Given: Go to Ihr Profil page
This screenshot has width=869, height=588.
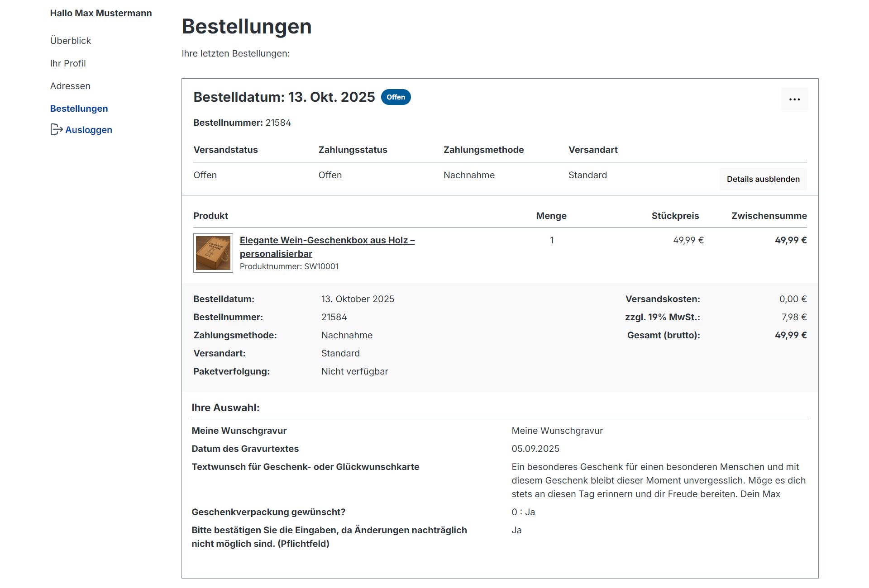Looking at the screenshot, I should pyautogui.click(x=68, y=63).
